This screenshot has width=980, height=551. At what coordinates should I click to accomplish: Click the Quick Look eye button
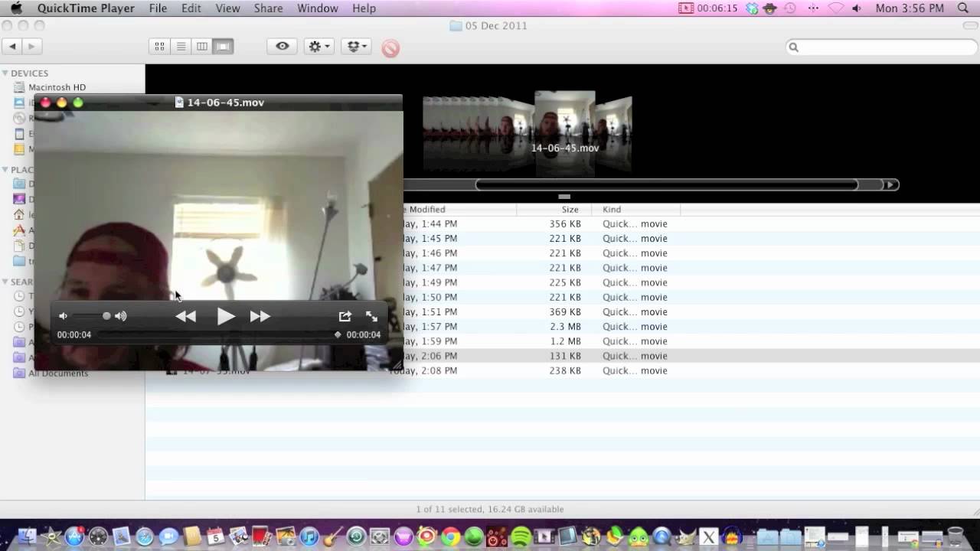(283, 47)
